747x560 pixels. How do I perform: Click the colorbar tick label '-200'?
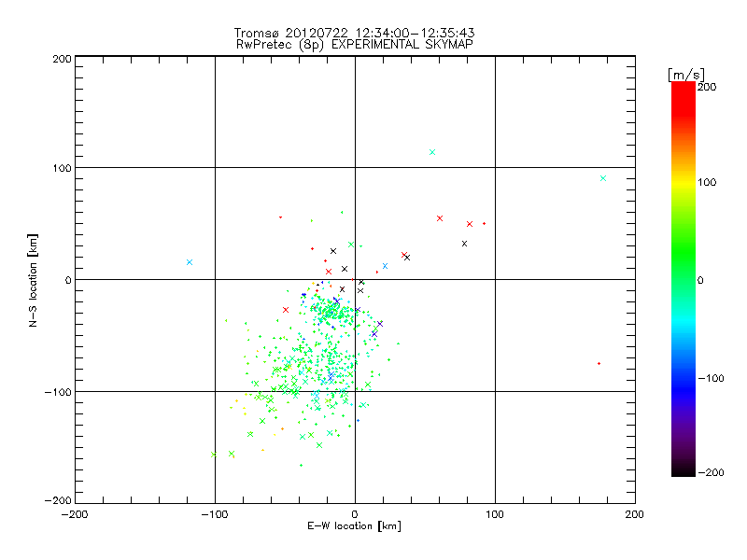coord(711,472)
